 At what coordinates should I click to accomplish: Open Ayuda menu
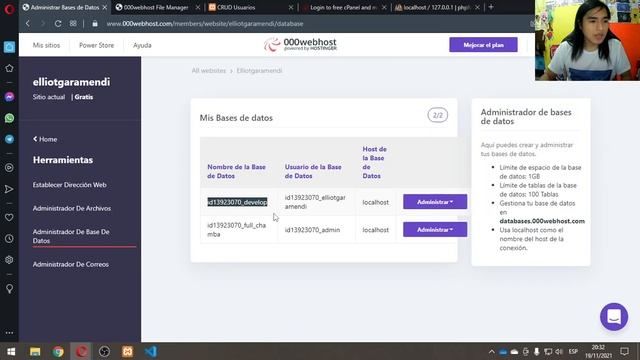142,45
